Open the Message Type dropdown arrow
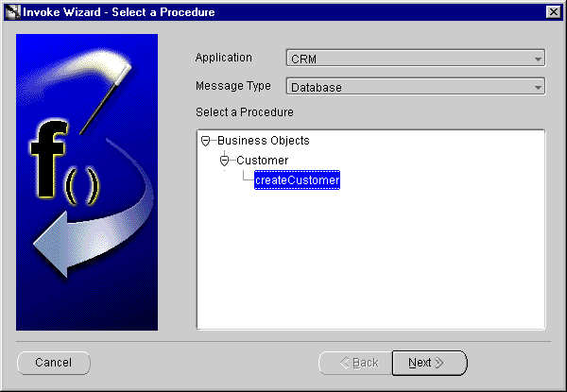Viewport: 567px width, 392px height. pyautogui.click(x=538, y=87)
